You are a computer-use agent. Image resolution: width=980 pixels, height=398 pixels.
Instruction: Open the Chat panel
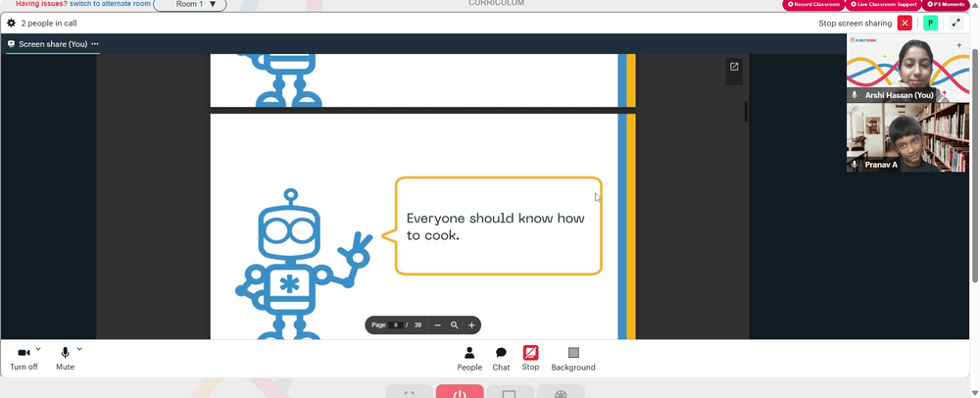(501, 359)
